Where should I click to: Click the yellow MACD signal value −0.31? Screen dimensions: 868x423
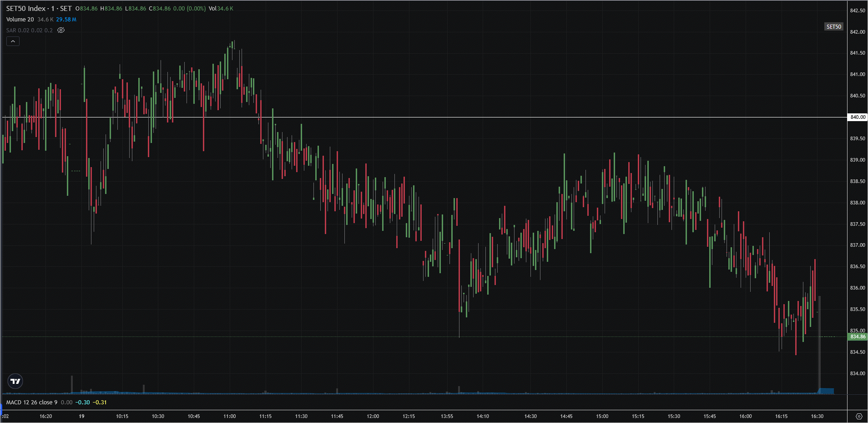pyautogui.click(x=100, y=402)
